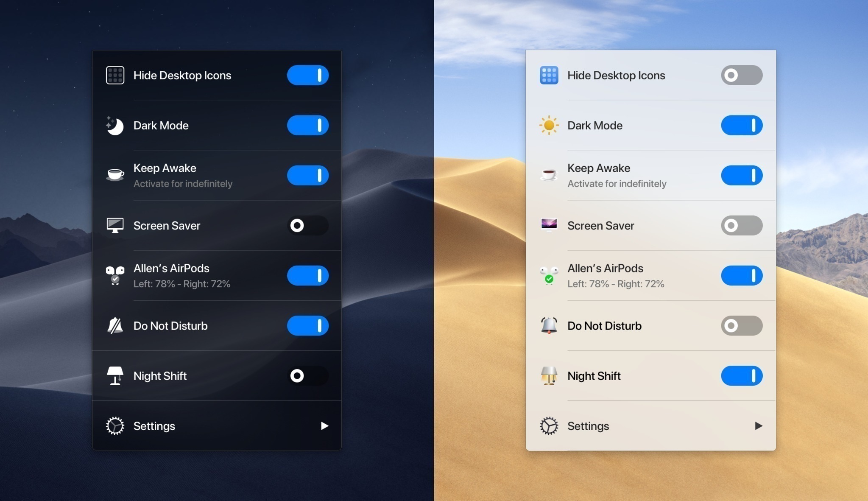Expand Settings arrow in dark panel
This screenshot has height=501, width=868.
[324, 425]
